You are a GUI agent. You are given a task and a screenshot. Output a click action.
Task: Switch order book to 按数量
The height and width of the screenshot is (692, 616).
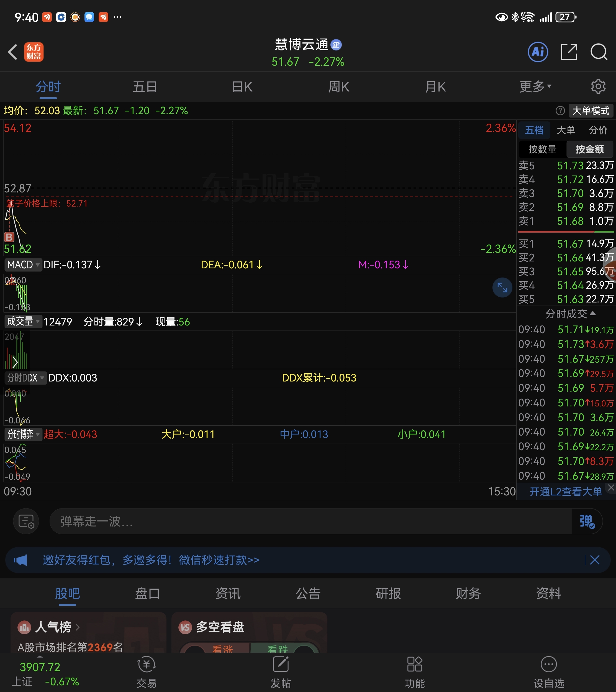click(x=542, y=149)
